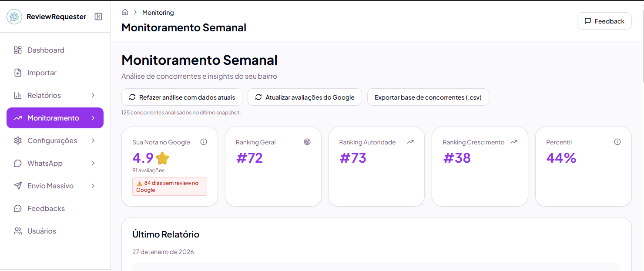Click the Feedback button at top right
The image size is (644, 271).
604,20
